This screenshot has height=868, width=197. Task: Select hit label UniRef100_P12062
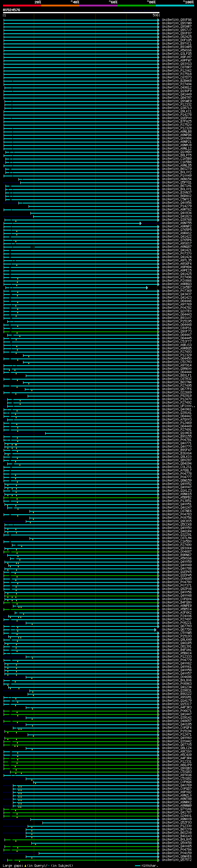tap(177, 71)
